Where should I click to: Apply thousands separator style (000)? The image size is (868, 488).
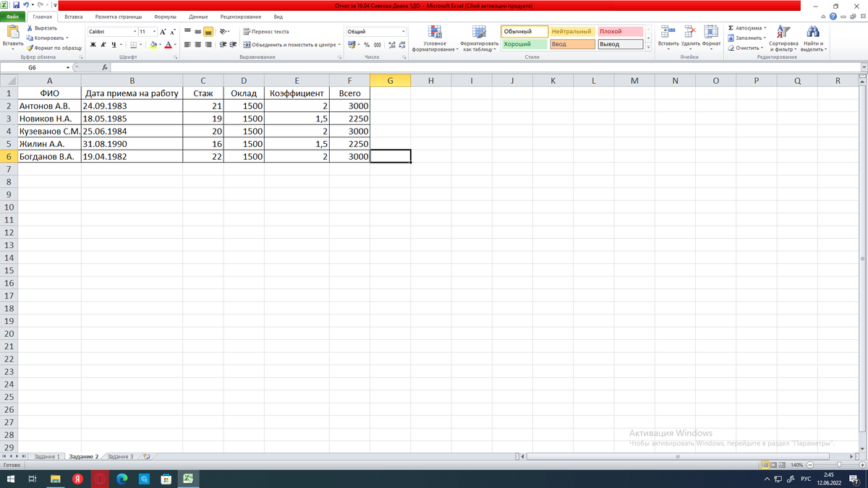click(x=377, y=45)
